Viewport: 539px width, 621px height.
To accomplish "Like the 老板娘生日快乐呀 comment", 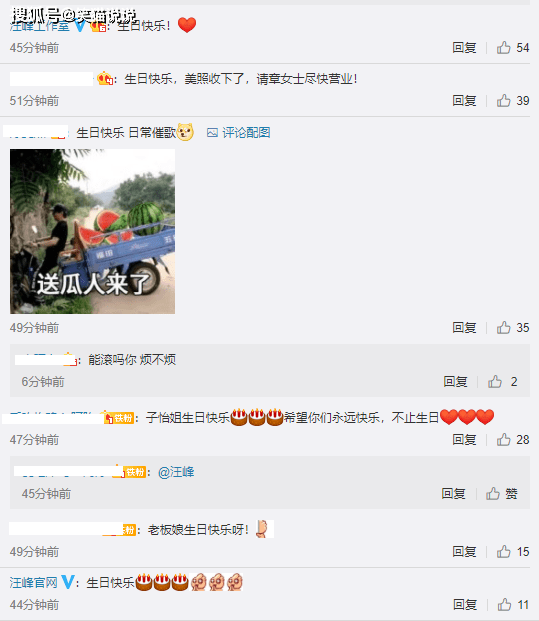I will pos(512,552).
